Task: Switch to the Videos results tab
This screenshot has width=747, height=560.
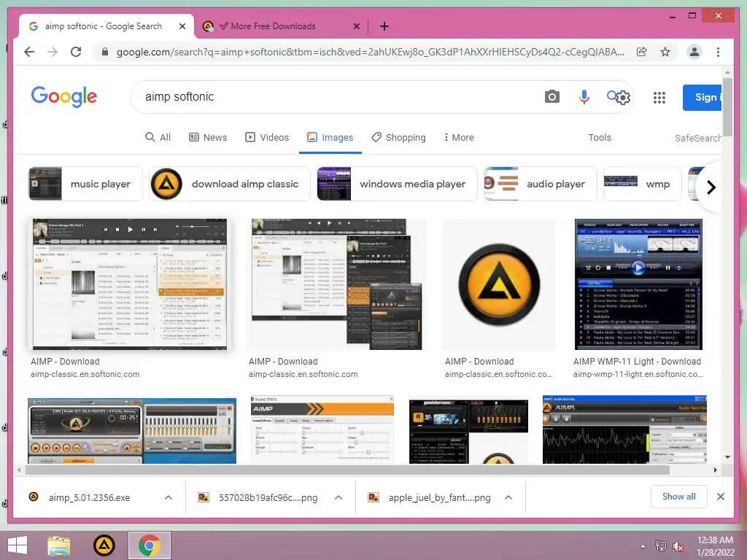Action: [267, 137]
